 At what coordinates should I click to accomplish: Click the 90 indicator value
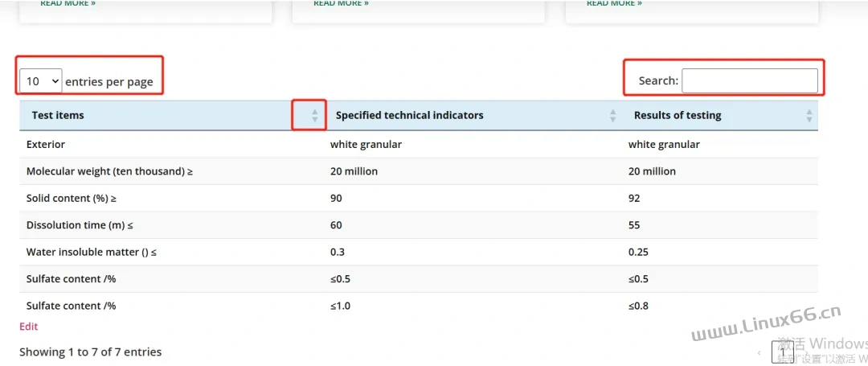336,198
